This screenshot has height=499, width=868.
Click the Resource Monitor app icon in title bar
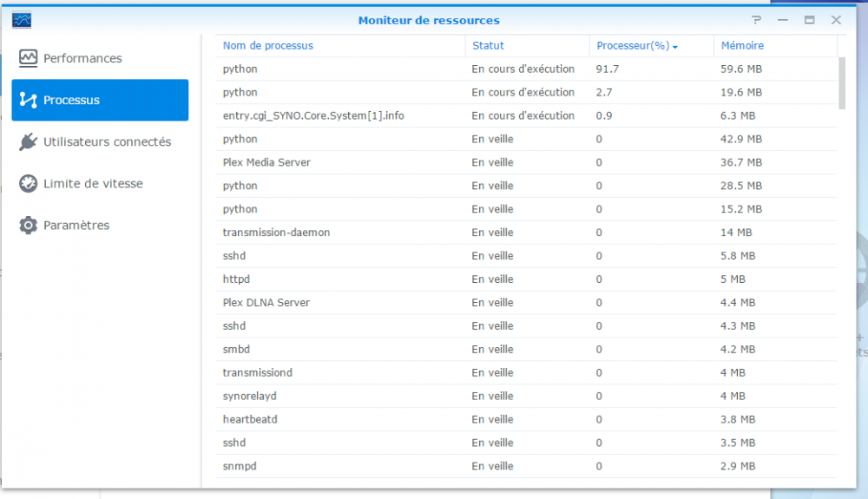(x=22, y=20)
